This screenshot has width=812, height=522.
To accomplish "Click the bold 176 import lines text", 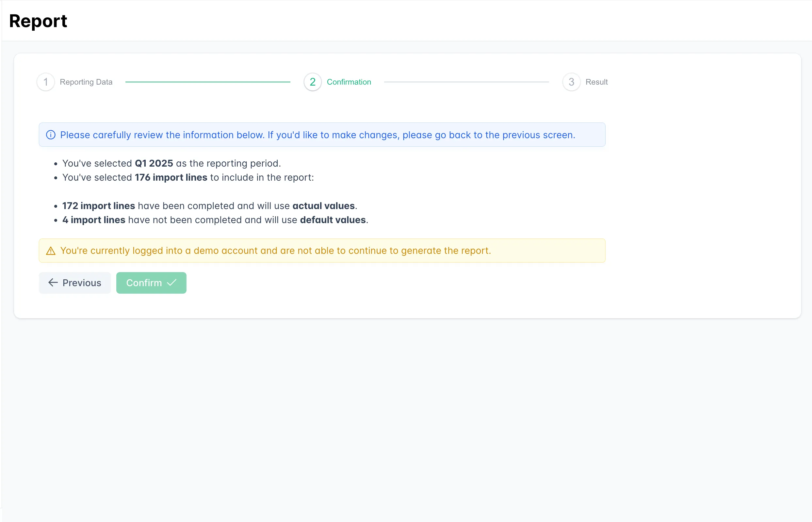I will pyautogui.click(x=171, y=178).
